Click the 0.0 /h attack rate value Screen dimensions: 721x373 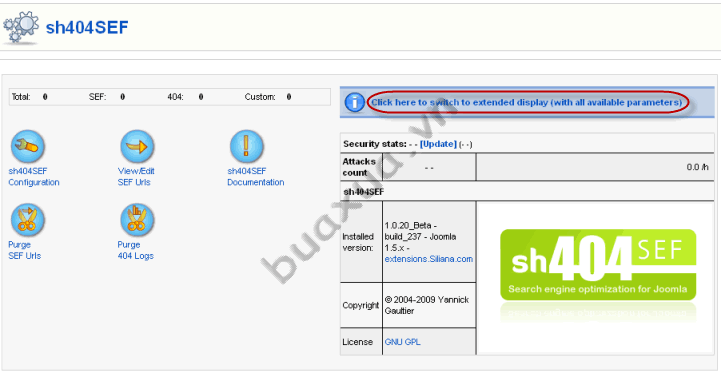(x=698, y=167)
